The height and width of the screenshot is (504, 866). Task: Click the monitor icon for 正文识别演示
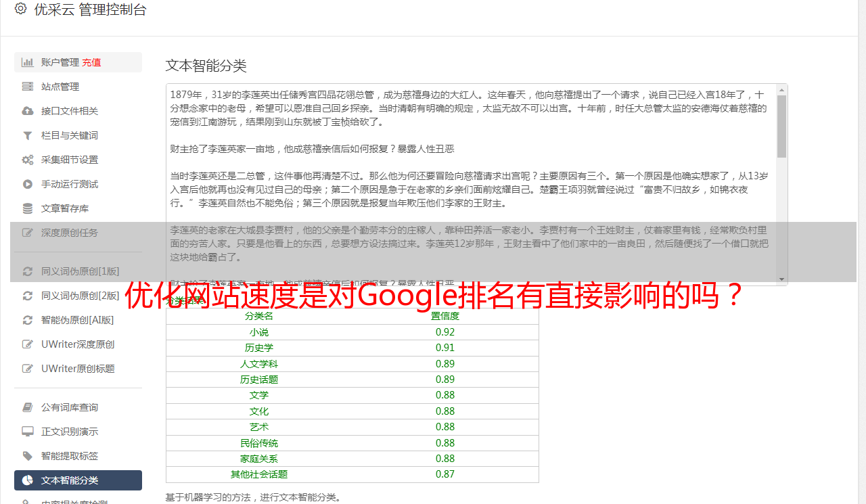tap(28, 432)
